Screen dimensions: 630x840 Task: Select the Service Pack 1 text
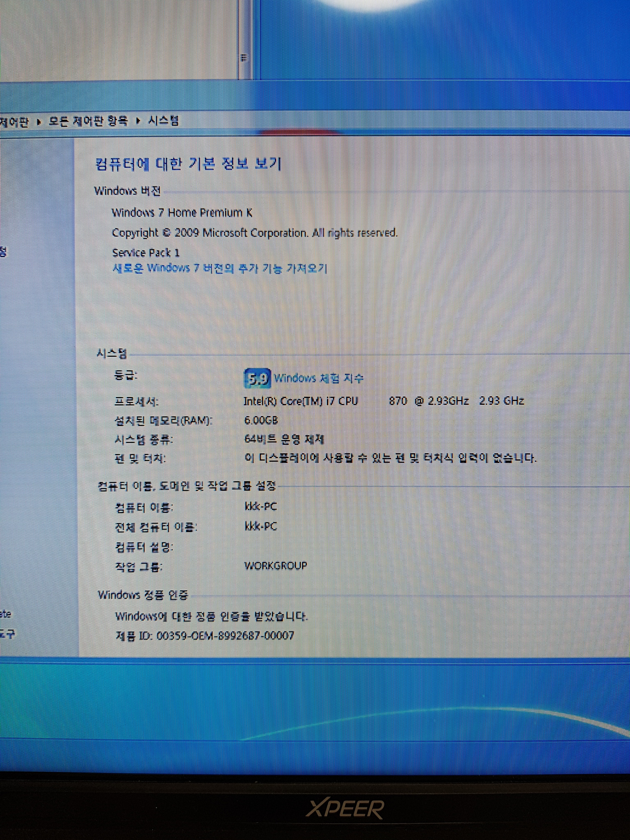(x=146, y=253)
